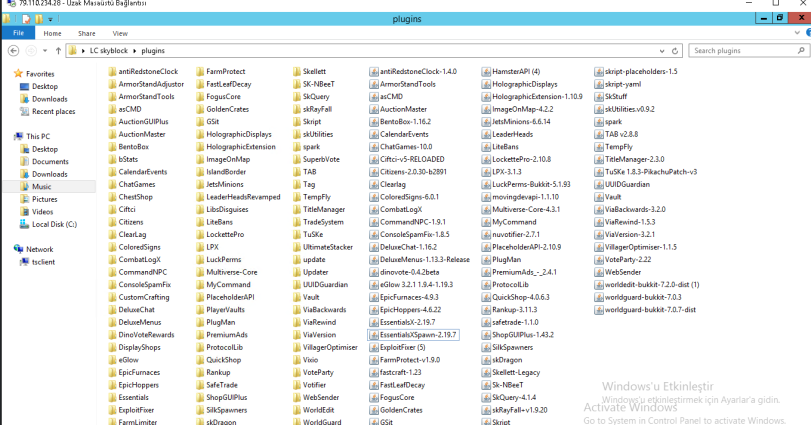Select the LeaderHeadsRevamped folder name
The image size is (811, 425).
coord(243,197)
